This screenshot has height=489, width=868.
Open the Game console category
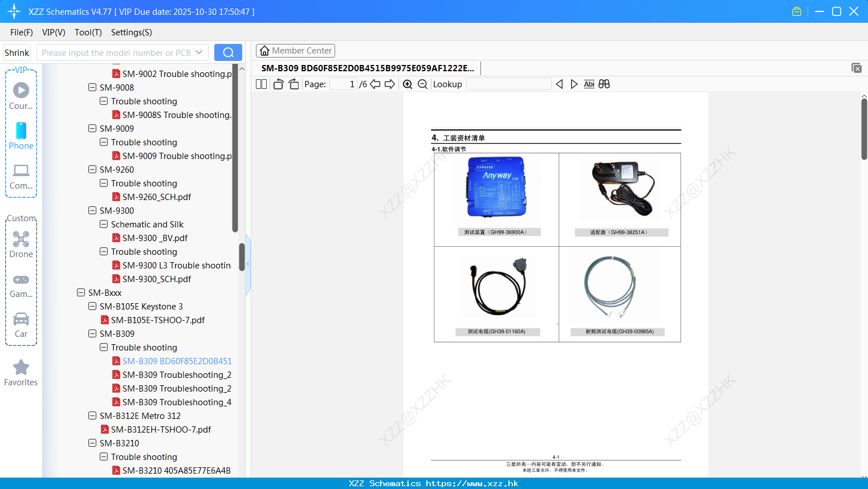[x=21, y=285]
